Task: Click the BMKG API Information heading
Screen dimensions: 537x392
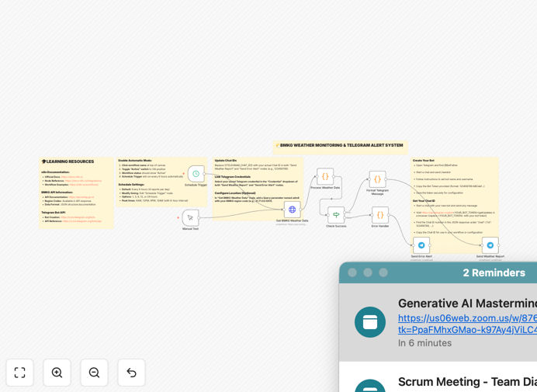Action: point(57,193)
